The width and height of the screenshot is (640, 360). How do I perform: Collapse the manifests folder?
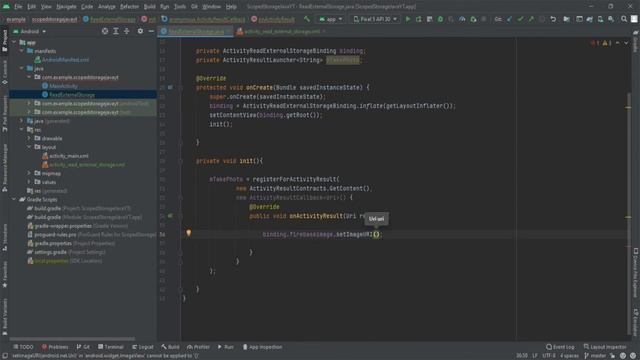tap(22, 51)
